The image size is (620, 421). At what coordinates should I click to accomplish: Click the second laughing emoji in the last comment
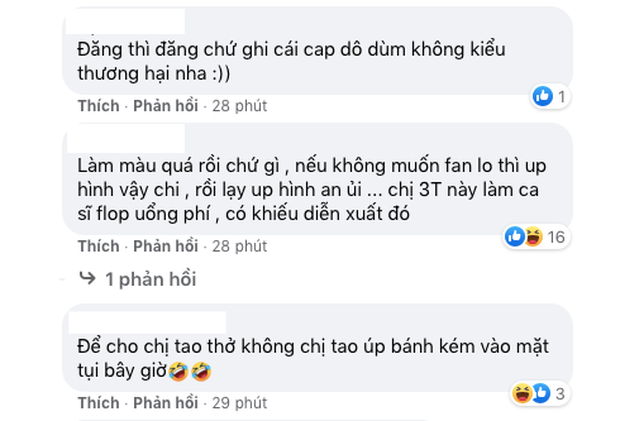tap(201, 371)
